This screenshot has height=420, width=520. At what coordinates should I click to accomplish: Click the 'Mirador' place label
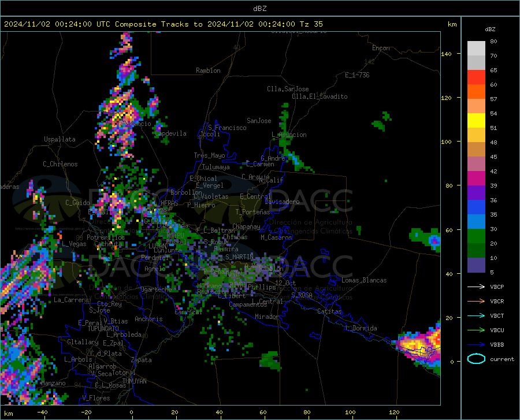[268, 317]
